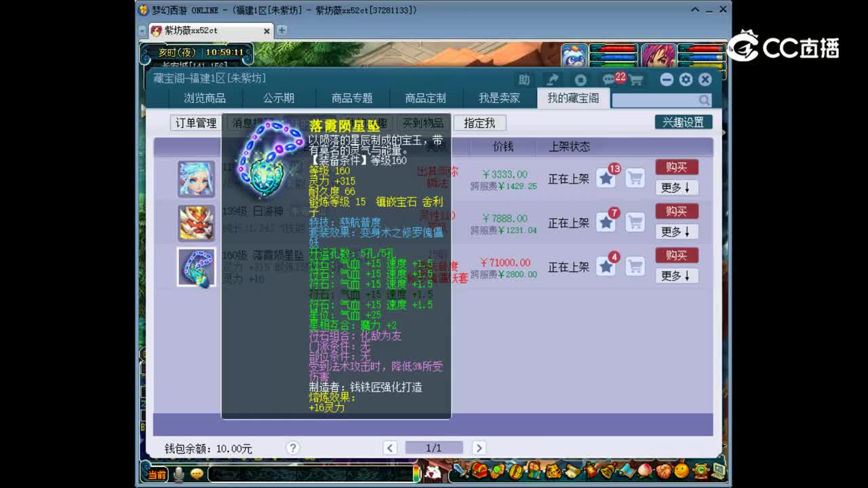
Task: Add ¥3333.00 item to cart
Action: (x=635, y=178)
